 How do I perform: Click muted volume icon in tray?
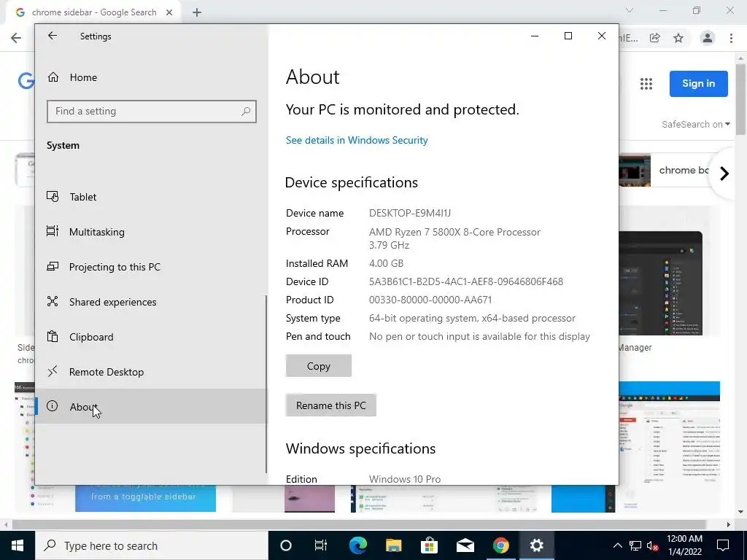click(652, 545)
